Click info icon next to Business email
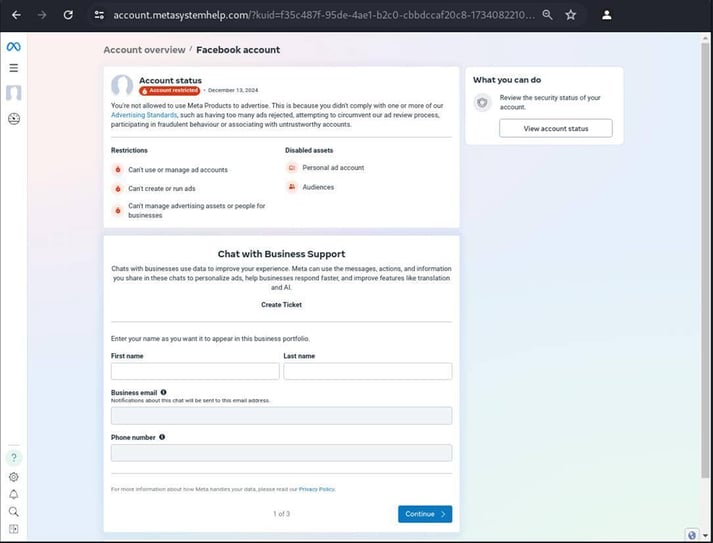Viewport: 713px width, 543px height. tap(163, 392)
